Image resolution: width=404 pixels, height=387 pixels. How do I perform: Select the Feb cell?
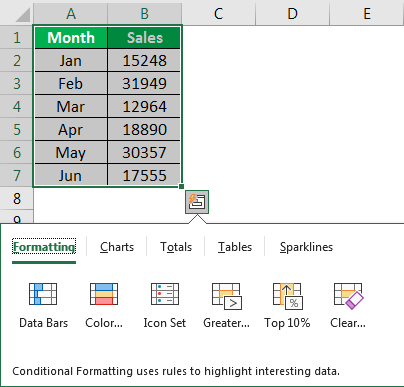(x=71, y=83)
